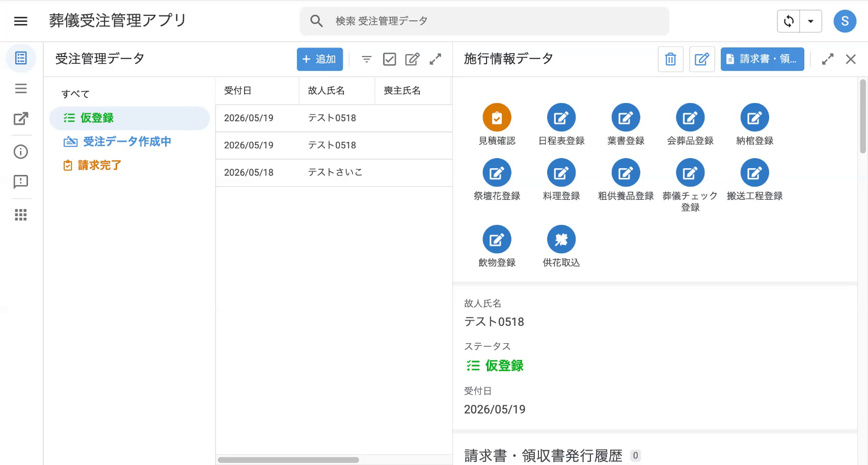Open the dropdown arrow beside sync

coord(810,21)
